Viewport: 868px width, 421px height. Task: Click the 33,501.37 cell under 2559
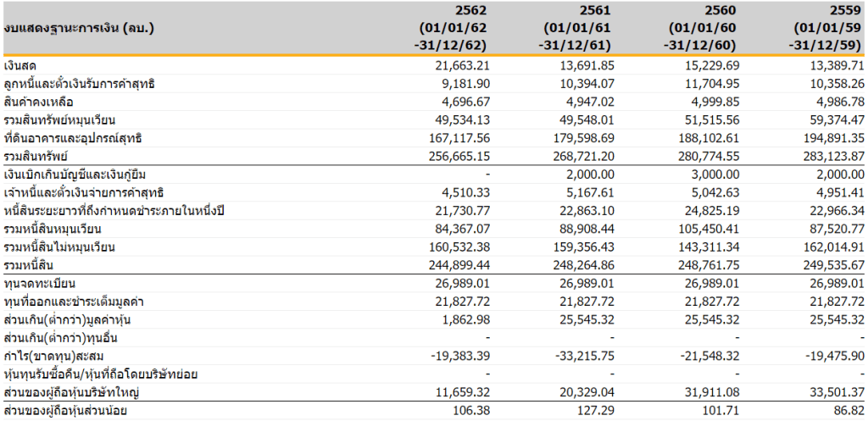[x=837, y=392]
